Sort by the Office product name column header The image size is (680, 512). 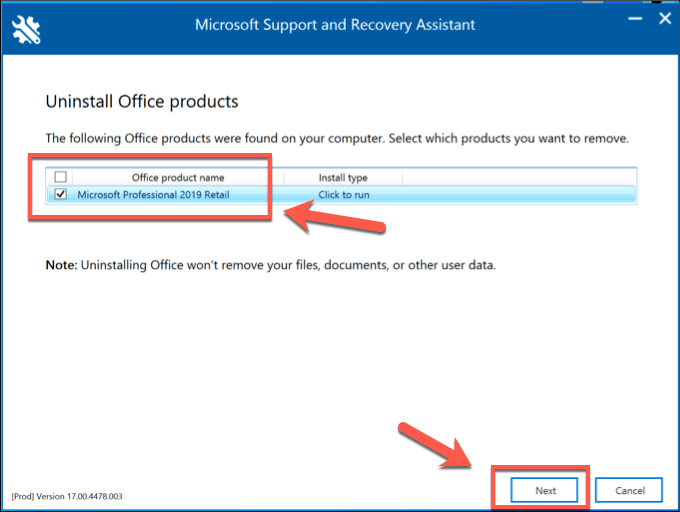coord(178,178)
